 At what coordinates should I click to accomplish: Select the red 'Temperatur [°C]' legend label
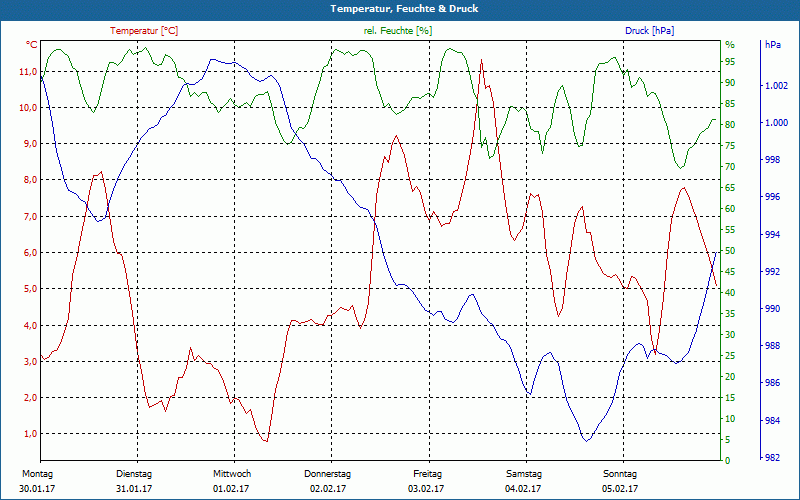[144, 31]
